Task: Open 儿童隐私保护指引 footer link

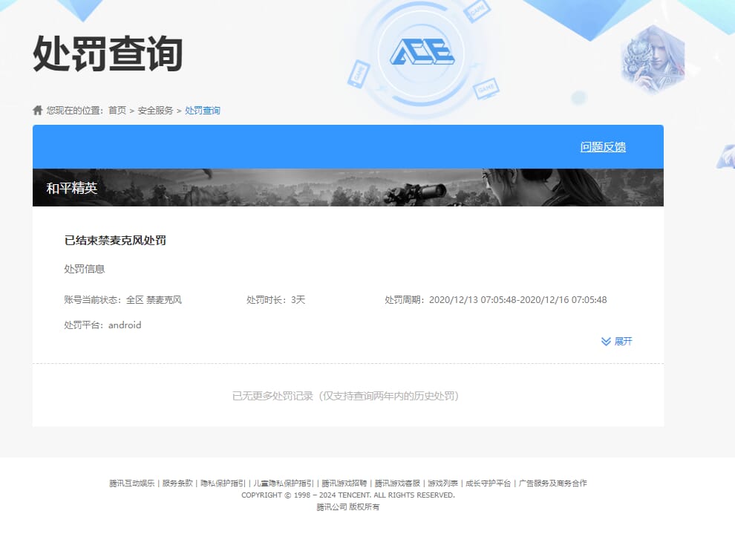Action: [284, 483]
